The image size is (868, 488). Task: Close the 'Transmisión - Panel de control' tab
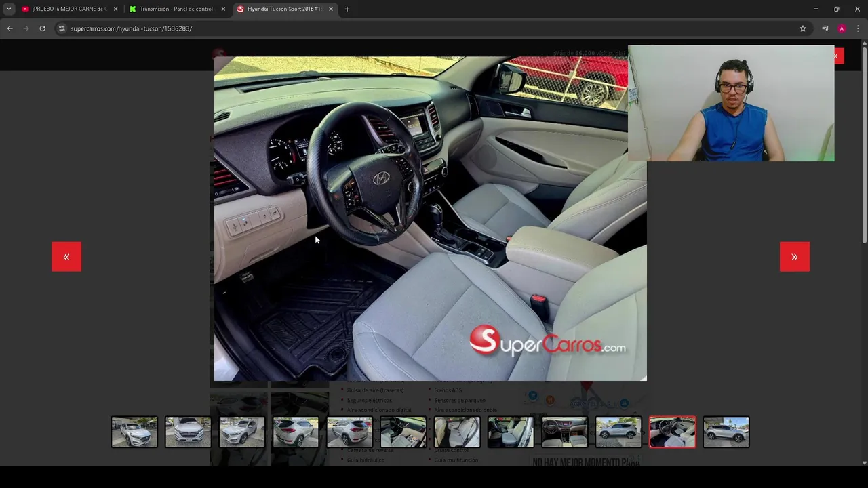(223, 9)
